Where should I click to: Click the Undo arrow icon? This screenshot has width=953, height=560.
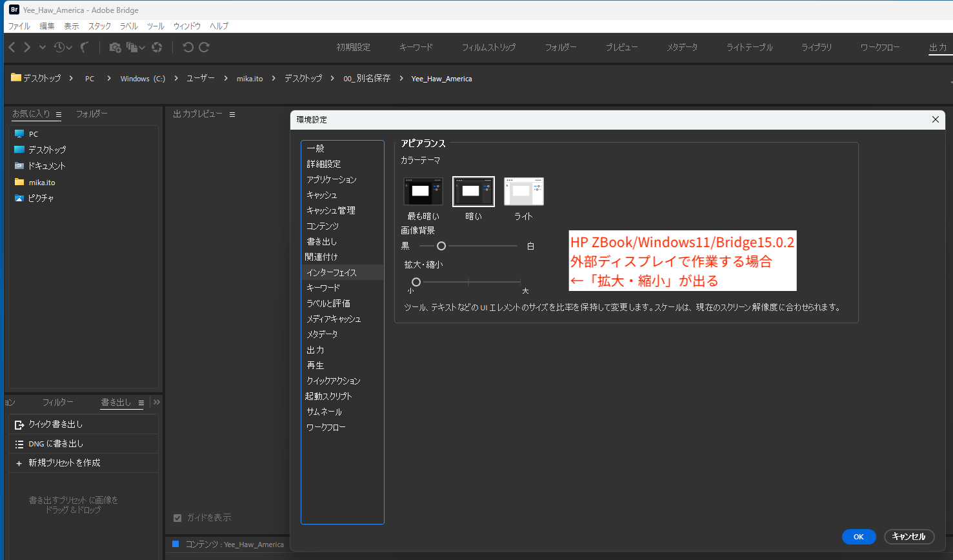[189, 47]
